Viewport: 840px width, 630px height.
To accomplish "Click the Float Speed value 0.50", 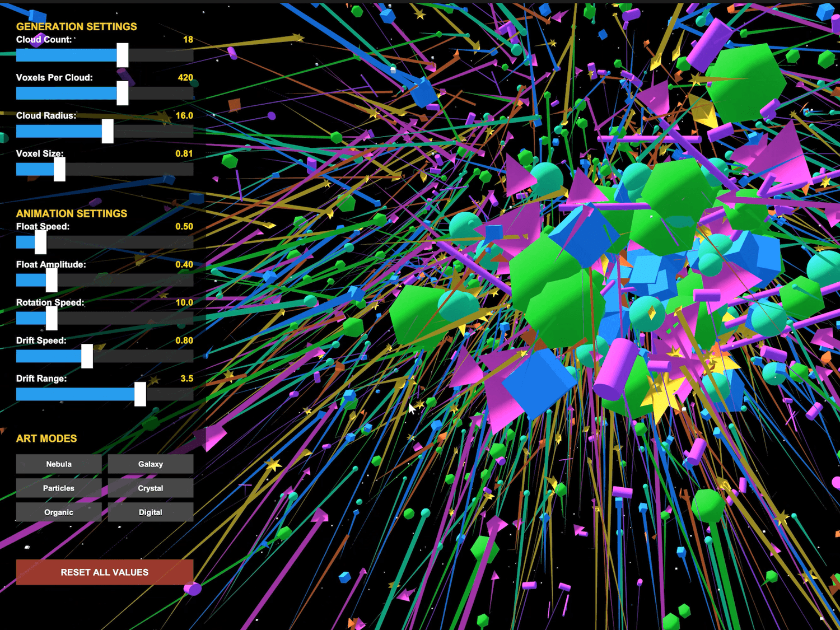I will (x=184, y=227).
